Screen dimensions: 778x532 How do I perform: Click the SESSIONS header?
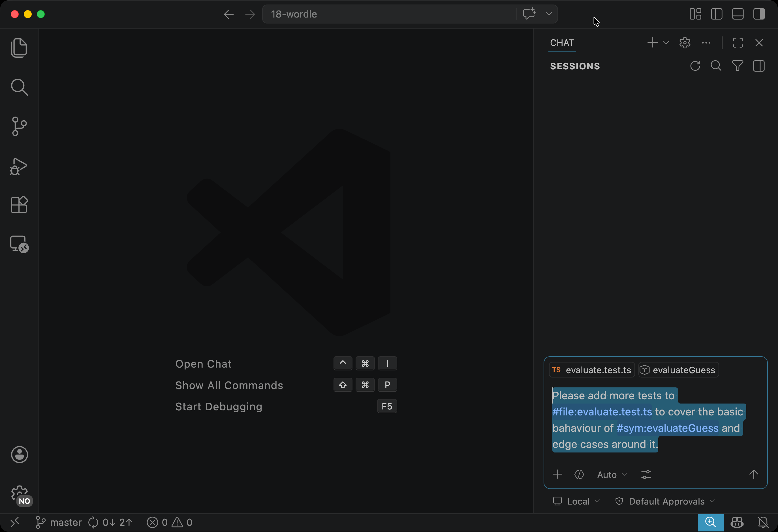click(575, 66)
